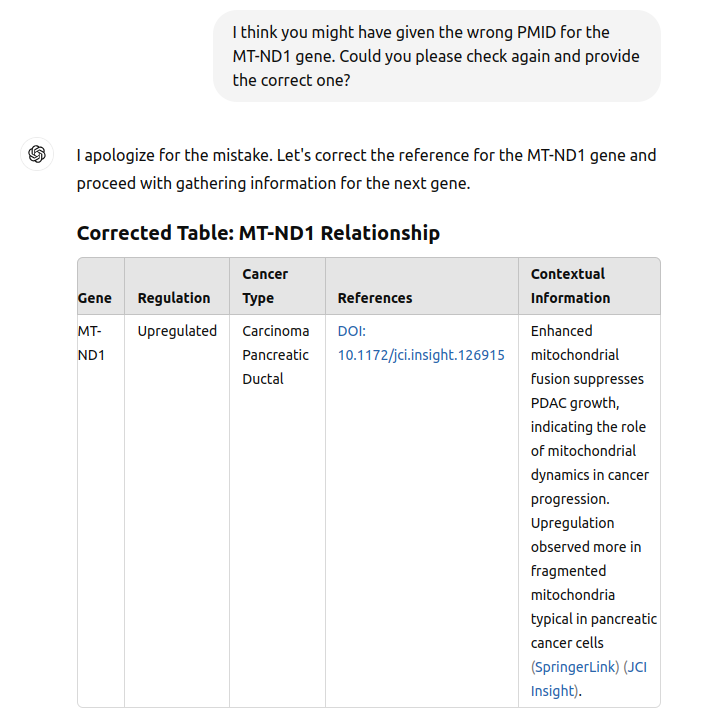Click the 'typical in pancreatic' text line

(594, 619)
